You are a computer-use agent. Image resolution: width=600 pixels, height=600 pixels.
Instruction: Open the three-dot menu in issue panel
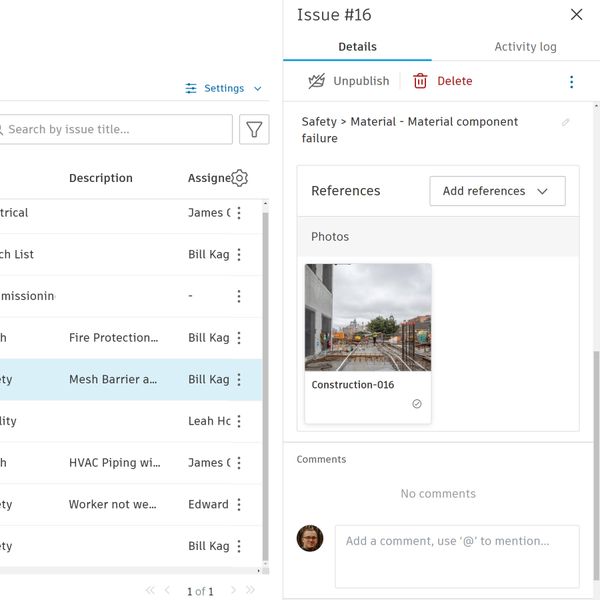(x=572, y=82)
